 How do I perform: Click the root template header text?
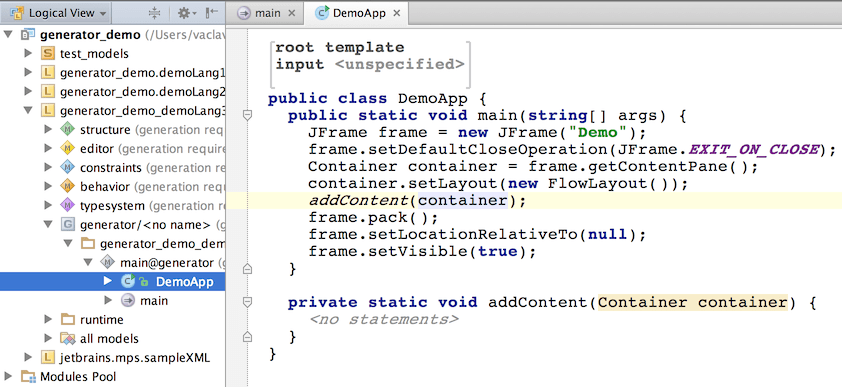pyautogui.click(x=340, y=47)
